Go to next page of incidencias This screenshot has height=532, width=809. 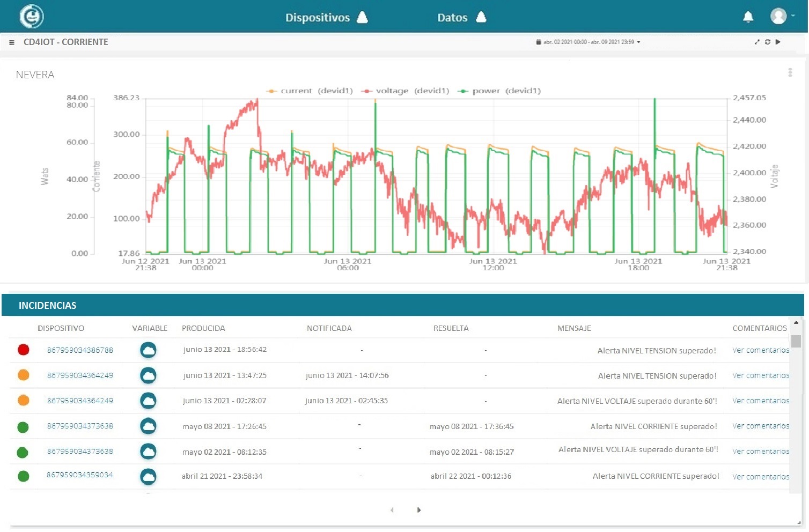click(x=419, y=510)
